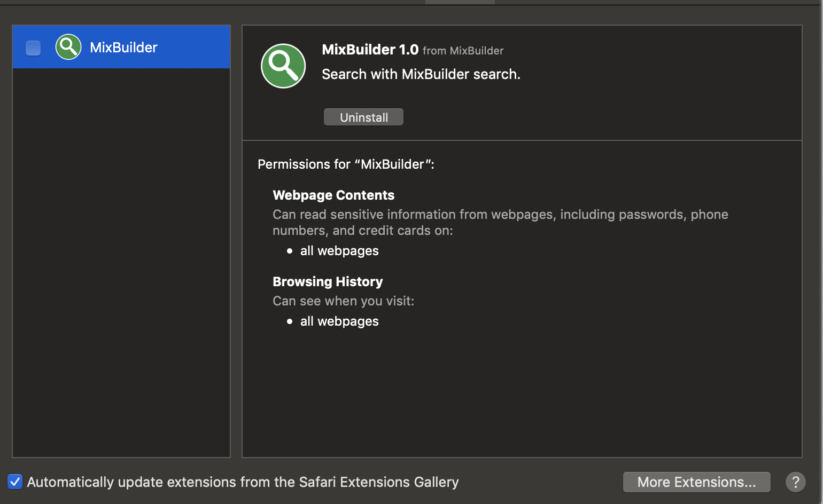Open More Extensions gallery
The width and height of the screenshot is (823, 504).
[x=696, y=482]
